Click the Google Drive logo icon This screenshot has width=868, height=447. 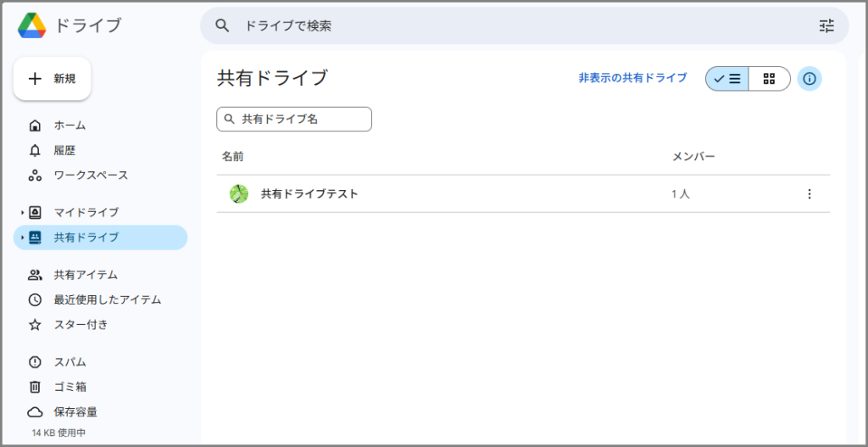32,25
